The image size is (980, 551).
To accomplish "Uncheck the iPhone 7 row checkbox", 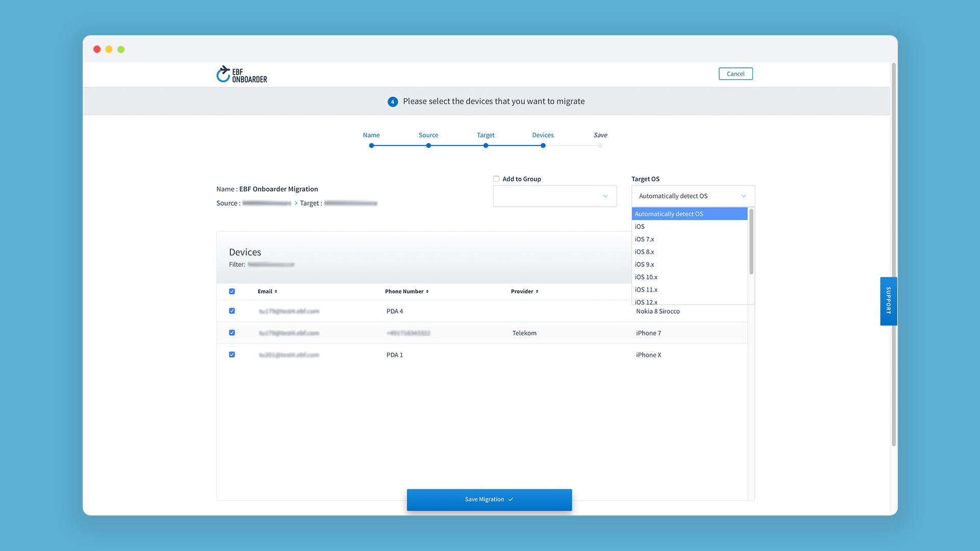I will click(x=232, y=333).
